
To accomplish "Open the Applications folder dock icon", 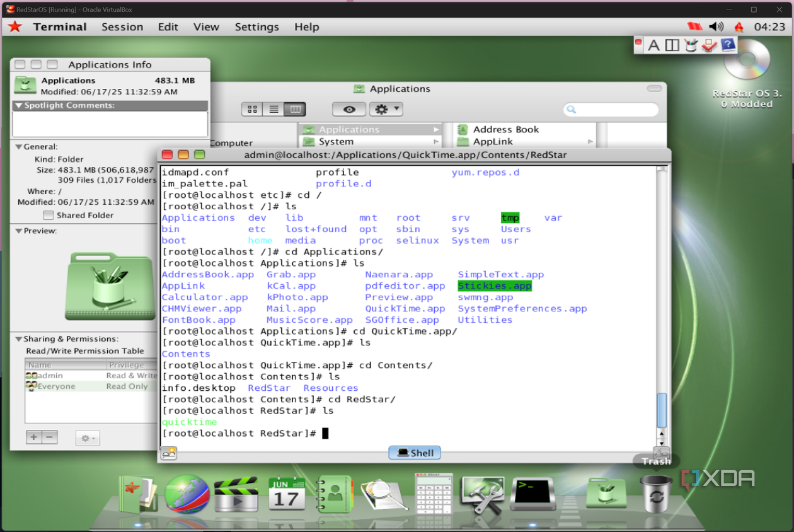I will point(606,492).
